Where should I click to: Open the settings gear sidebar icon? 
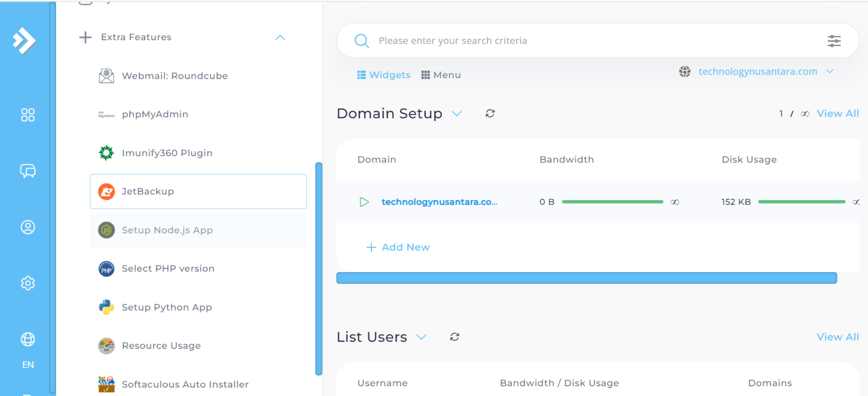coord(28,283)
